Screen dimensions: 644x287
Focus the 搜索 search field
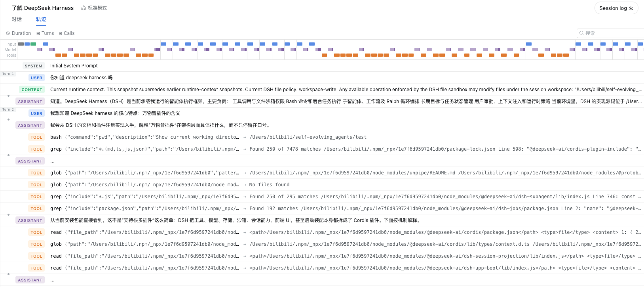610,33
